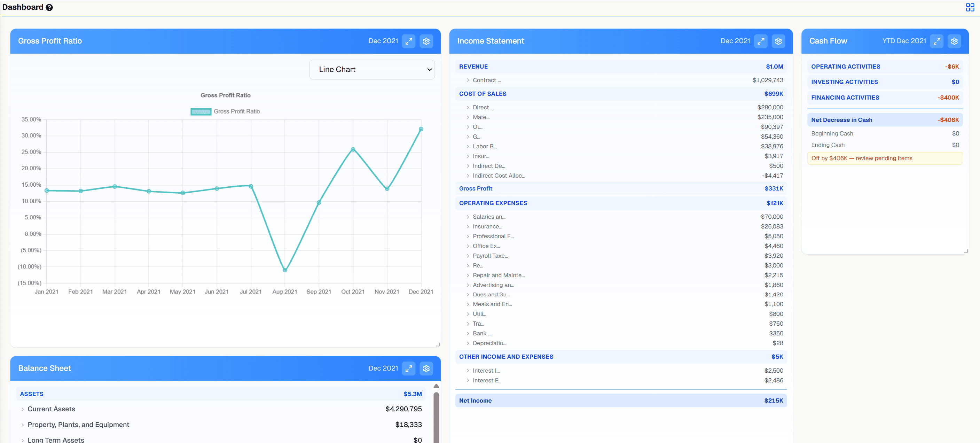Click the FINANCING ACTIVITIES row
The image size is (980, 443).
tap(885, 98)
